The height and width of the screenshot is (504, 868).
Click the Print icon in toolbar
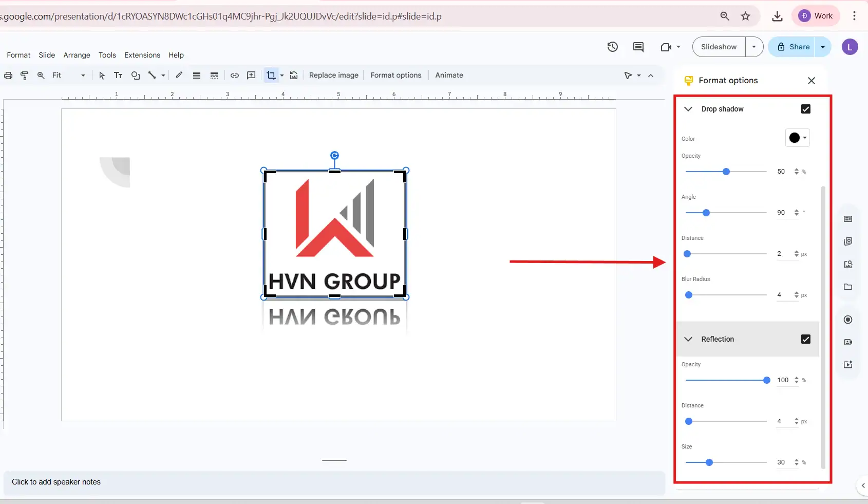[x=8, y=76]
